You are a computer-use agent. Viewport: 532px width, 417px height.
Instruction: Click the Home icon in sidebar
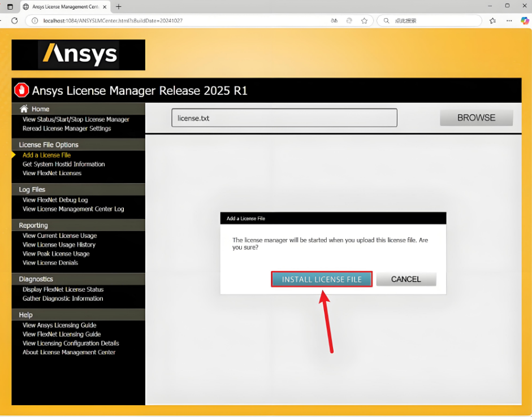point(24,109)
